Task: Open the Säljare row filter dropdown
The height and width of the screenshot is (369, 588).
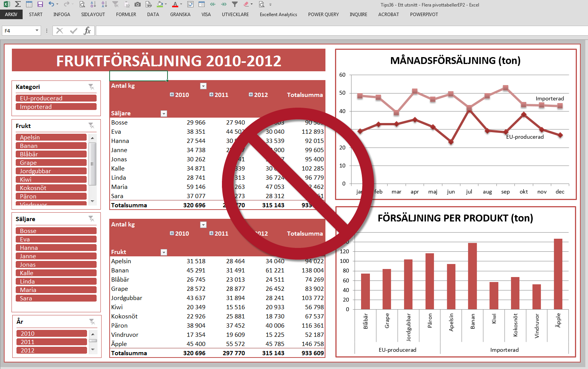Action: [x=164, y=113]
